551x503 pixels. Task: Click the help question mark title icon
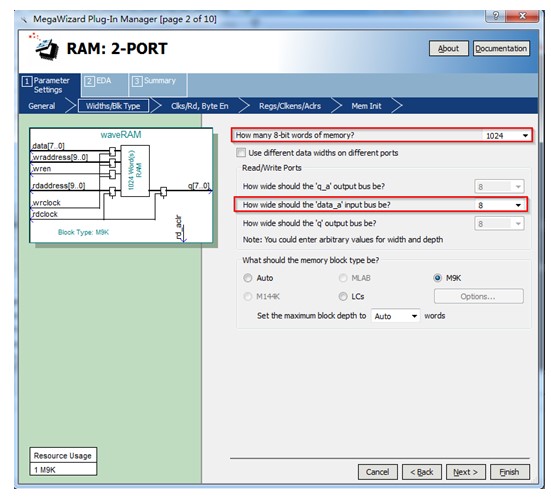tap(495, 16)
